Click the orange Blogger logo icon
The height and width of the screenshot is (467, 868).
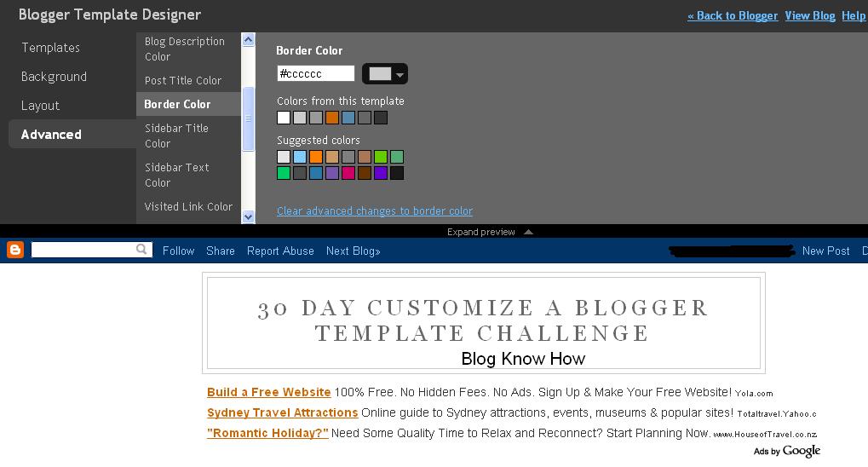coord(15,251)
